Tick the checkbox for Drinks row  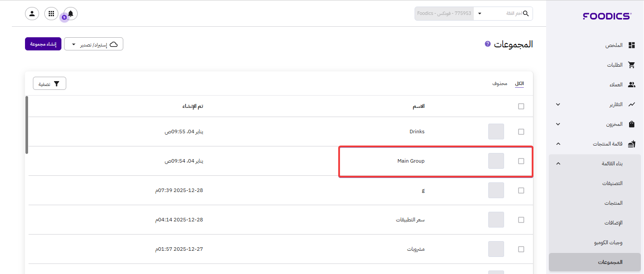[521, 132]
